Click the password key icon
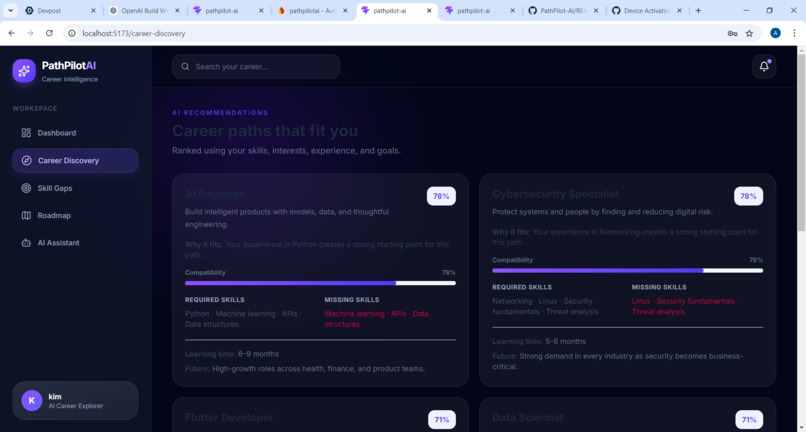806x432 pixels. [x=732, y=33]
